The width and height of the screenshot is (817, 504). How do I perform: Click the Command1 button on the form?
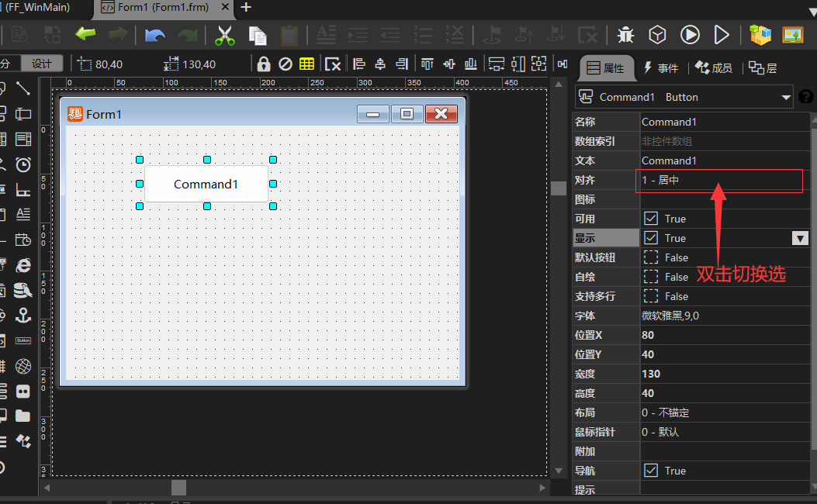[206, 184]
